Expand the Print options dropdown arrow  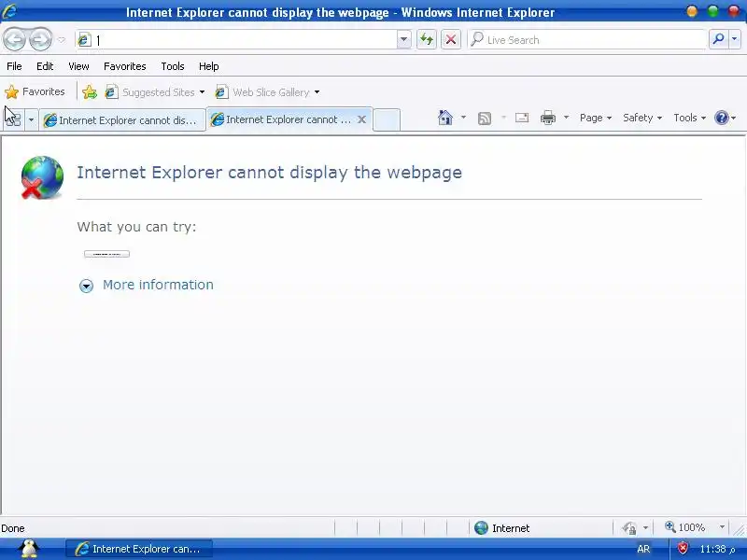click(566, 118)
